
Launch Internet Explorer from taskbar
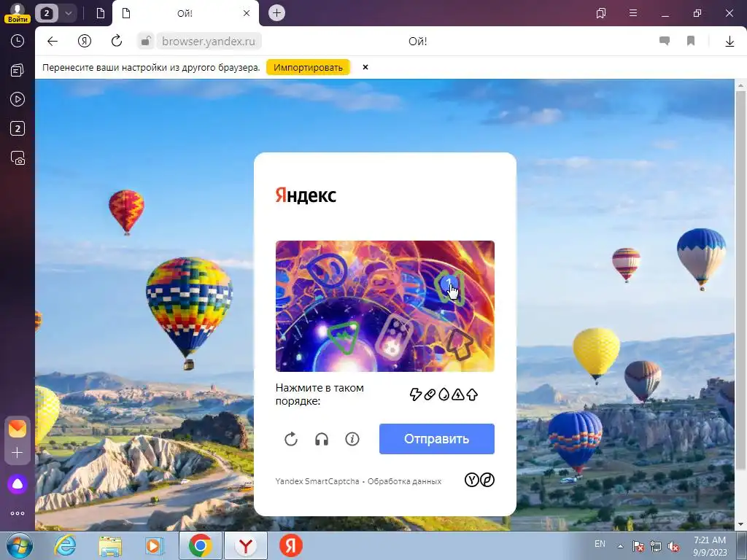tap(65, 545)
